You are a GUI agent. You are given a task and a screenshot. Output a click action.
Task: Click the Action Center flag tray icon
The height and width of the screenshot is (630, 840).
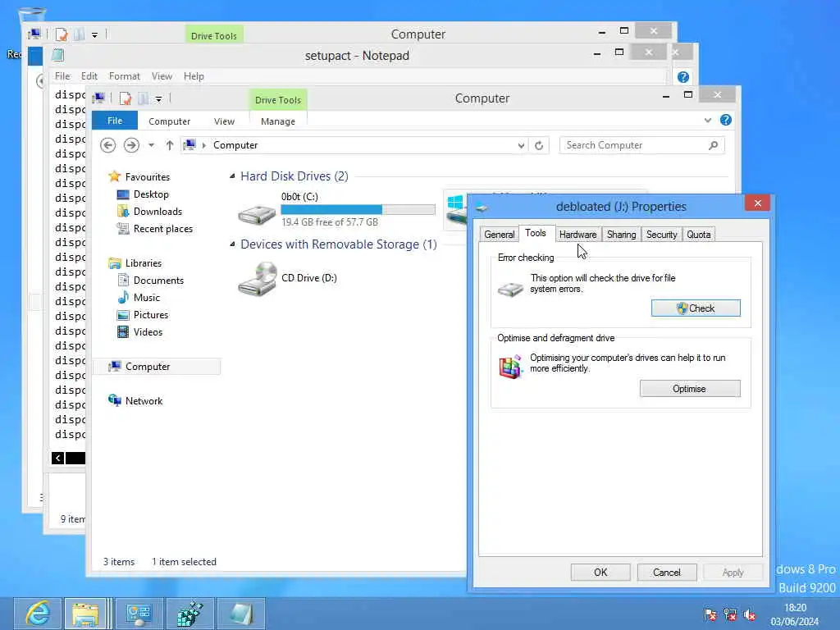click(x=710, y=614)
